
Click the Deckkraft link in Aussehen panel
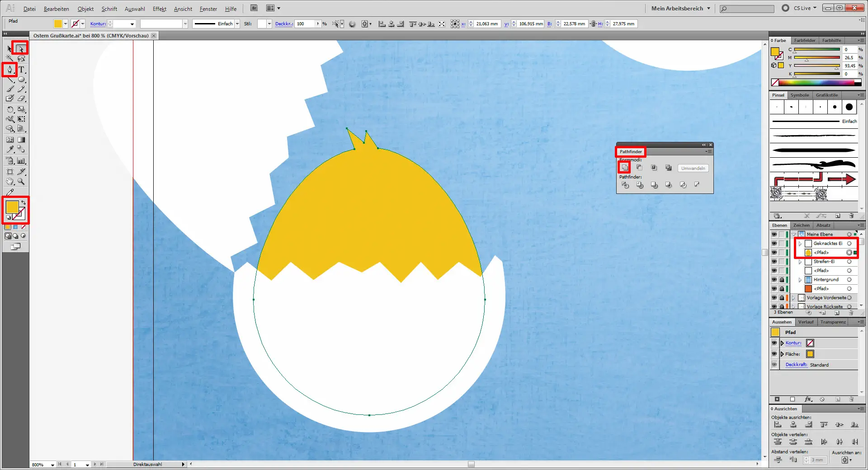[796, 365]
